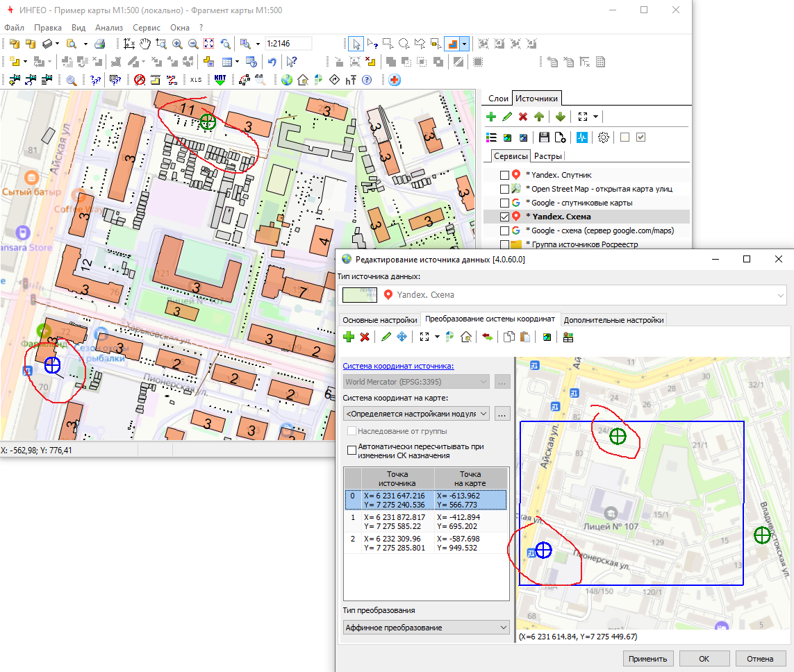794x672 pixels.
Task: Click the Отмена button
Action: [x=760, y=659]
